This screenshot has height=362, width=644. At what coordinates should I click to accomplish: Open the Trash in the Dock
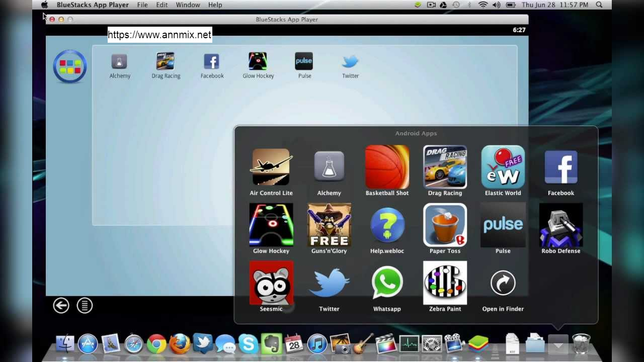coord(581,344)
